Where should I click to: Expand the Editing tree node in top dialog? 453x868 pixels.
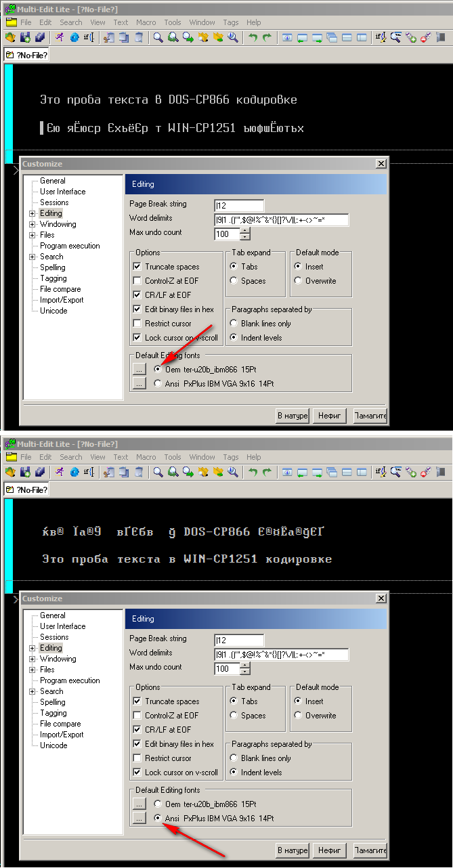(x=32, y=213)
